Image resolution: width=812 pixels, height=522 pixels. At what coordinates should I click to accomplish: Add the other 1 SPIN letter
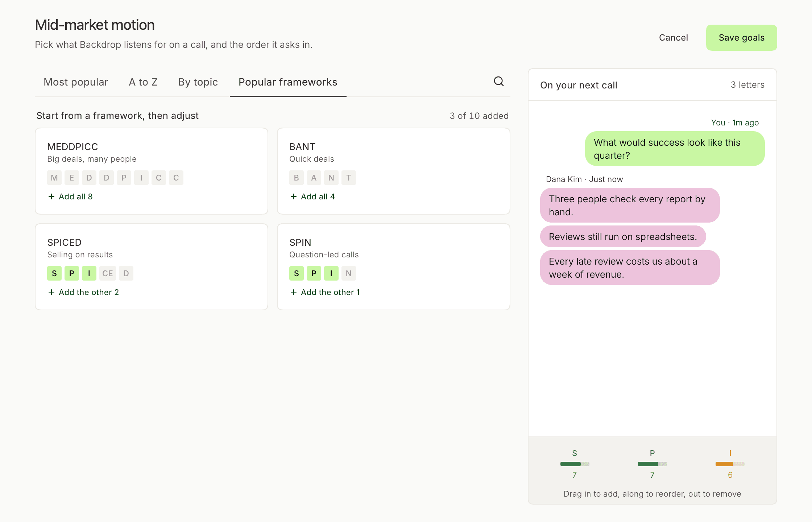point(325,292)
